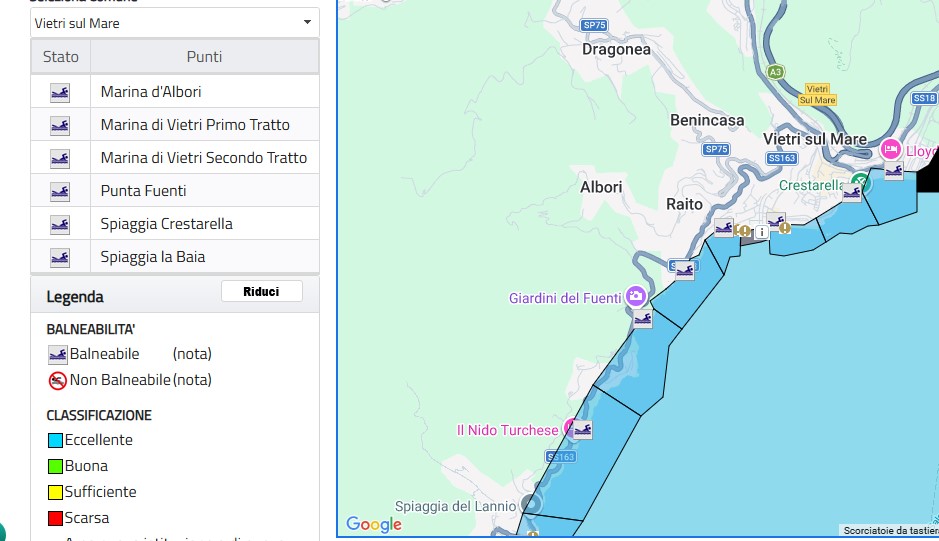Viewport: 939px width, 541px height.
Task: Click the status icon for Marina di Vietri Primo Tratto
Action: pyautogui.click(x=60, y=125)
